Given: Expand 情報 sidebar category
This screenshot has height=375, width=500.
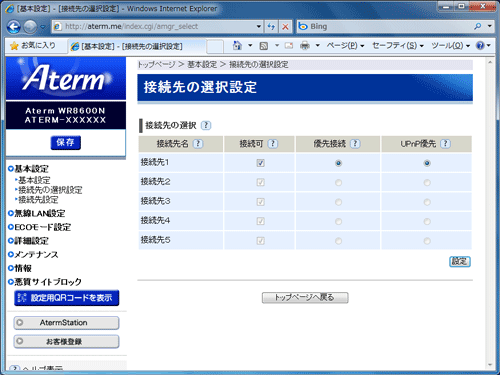Looking at the screenshot, I should click(20, 268).
